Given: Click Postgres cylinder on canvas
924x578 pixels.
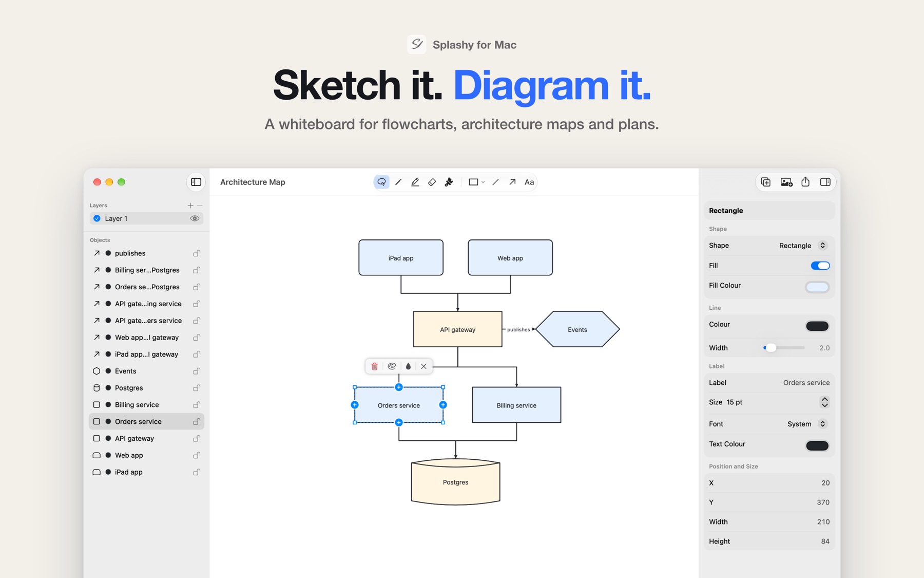Looking at the screenshot, I should coord(455,482).
